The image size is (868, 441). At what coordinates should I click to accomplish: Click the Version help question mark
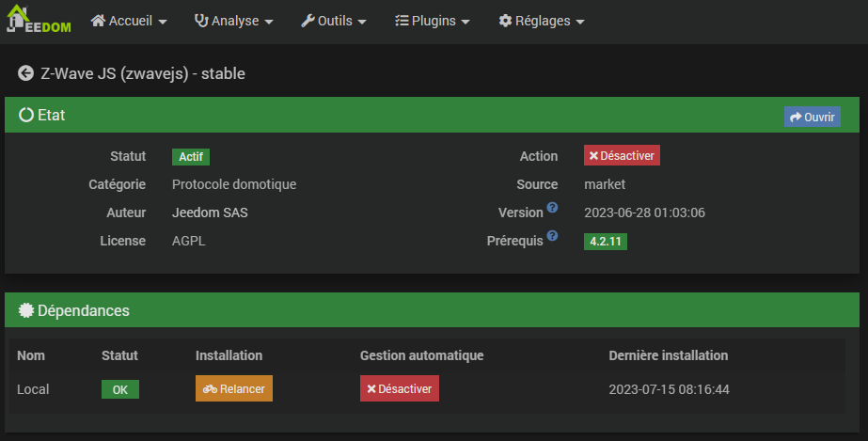tap(552, 208)
